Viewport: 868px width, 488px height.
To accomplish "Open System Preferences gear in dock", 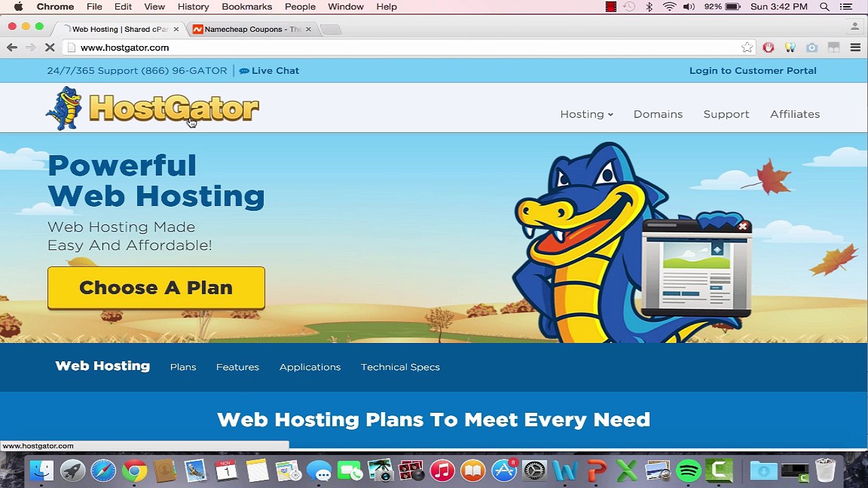I will coord(534,470).
